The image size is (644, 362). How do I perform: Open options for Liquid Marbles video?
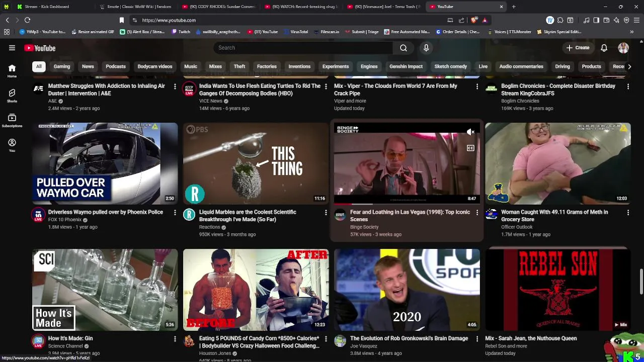[x=326, y=213]
